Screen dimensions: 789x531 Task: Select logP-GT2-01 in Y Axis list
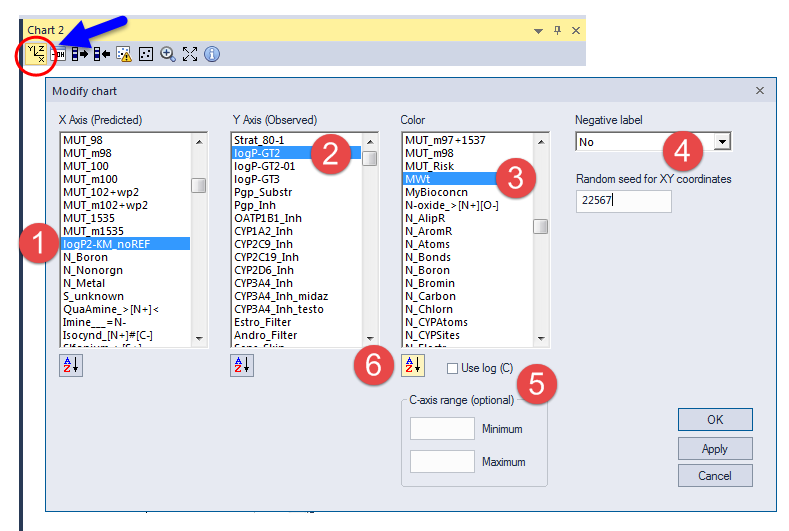(x=296, y=166)
